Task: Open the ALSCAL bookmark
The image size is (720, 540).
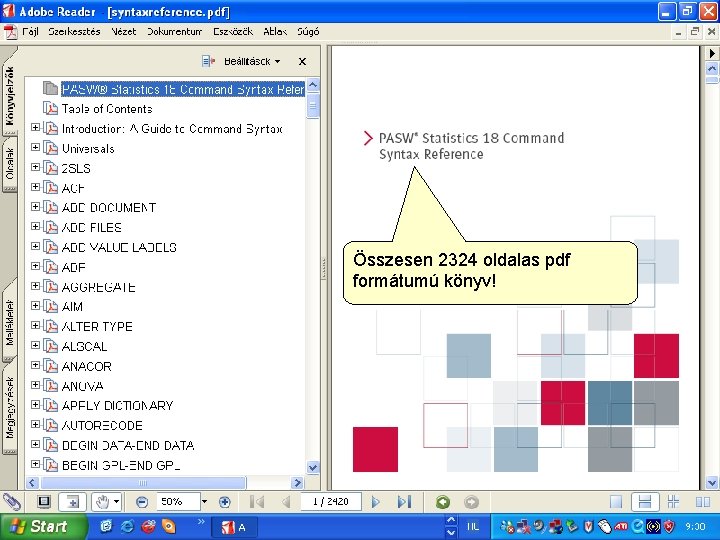Action: click(x=84, y=346)
